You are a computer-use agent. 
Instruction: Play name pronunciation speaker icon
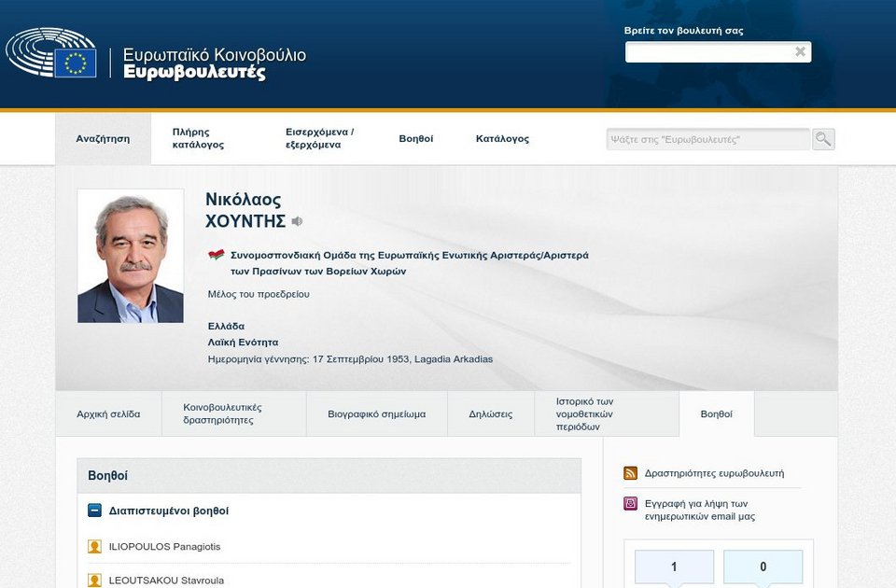297,221
